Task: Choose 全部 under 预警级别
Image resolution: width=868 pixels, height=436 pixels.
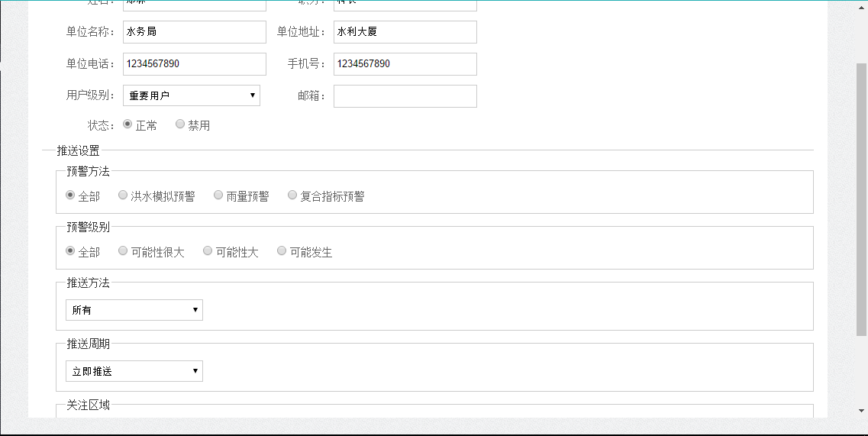Action: click(70, 251)
